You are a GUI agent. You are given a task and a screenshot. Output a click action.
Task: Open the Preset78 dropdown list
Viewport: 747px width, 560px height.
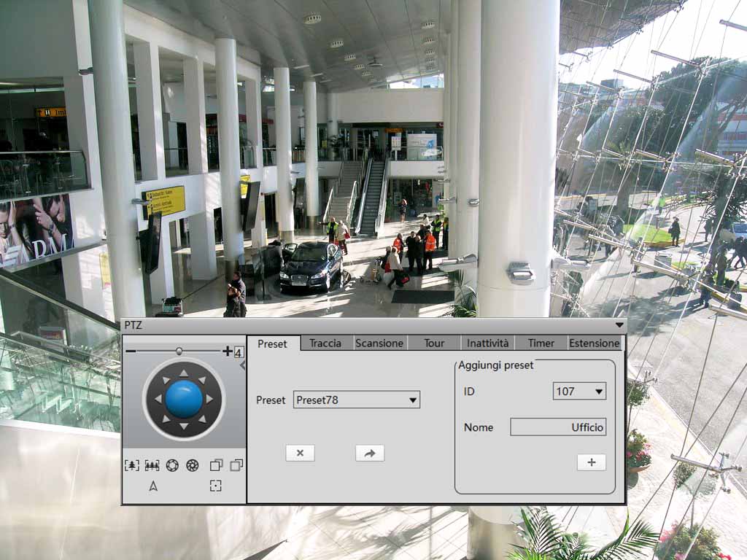click(412, 400)
